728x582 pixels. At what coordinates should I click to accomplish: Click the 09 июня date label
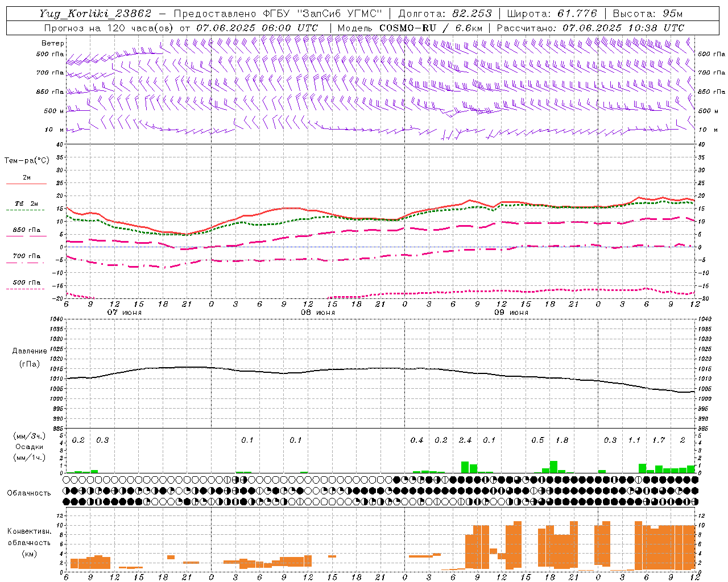511,313
